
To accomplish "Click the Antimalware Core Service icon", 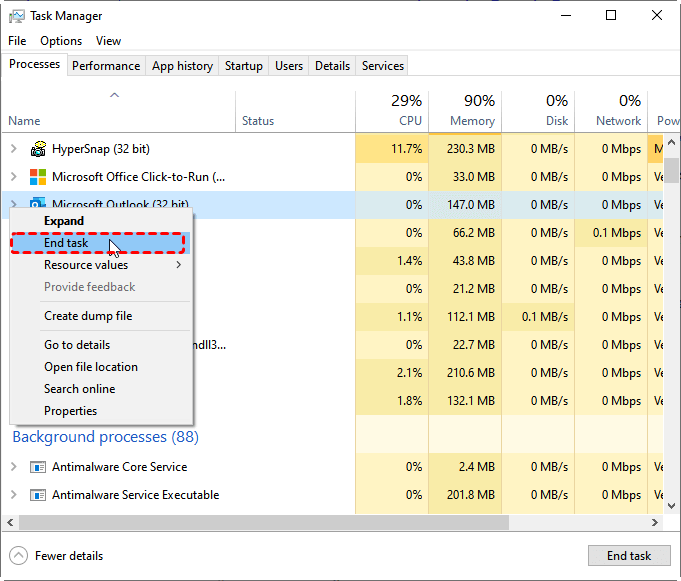I will click(x=38, y=467).
